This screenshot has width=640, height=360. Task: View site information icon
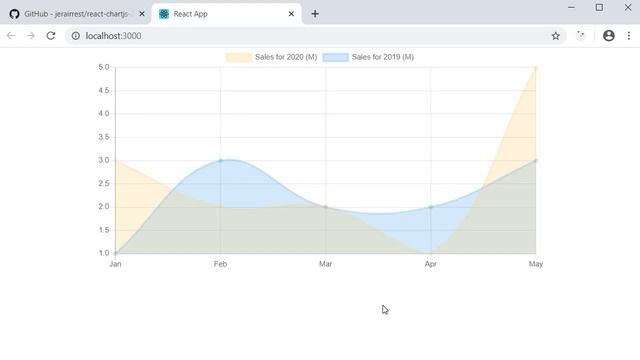tap(76, 36)
